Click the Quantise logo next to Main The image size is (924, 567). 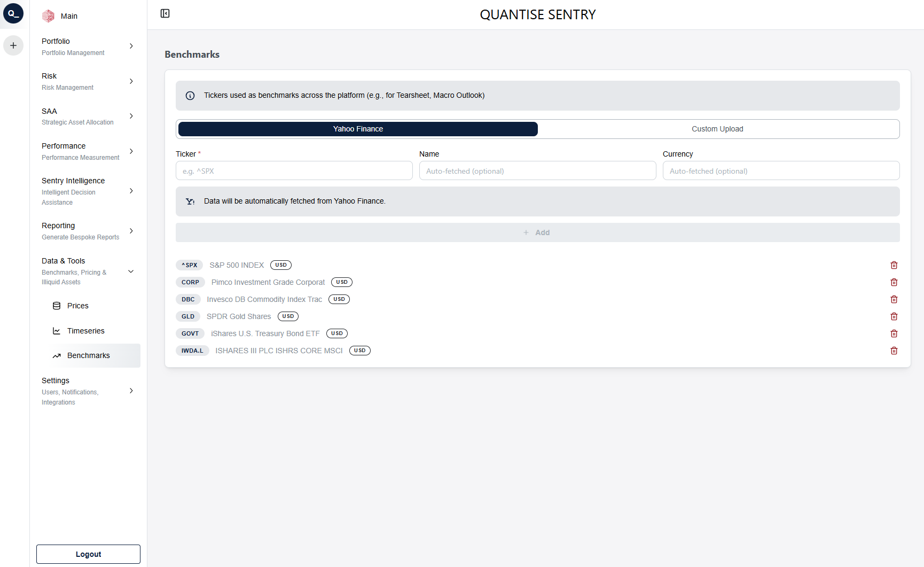point(48,15)
